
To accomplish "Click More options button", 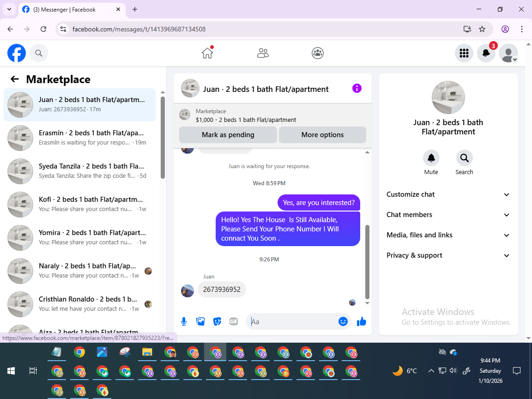I will pos(322,135).
